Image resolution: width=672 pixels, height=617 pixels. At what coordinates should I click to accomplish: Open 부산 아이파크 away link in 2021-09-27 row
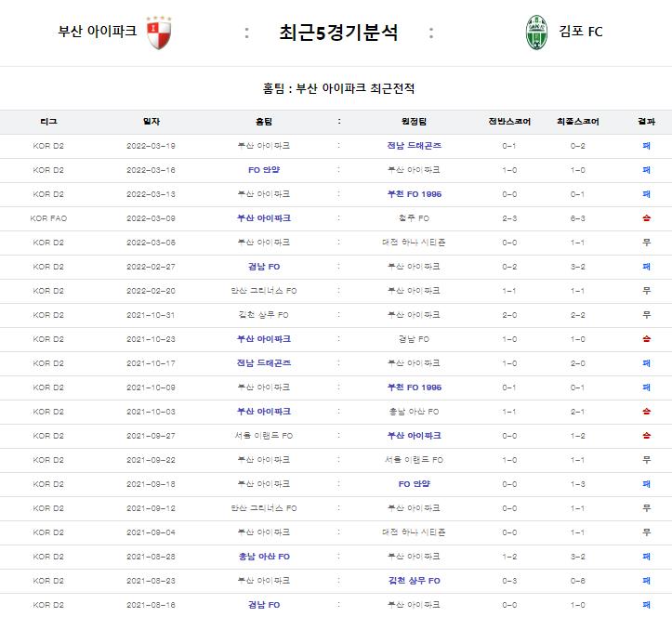click(x=414, y=436)
